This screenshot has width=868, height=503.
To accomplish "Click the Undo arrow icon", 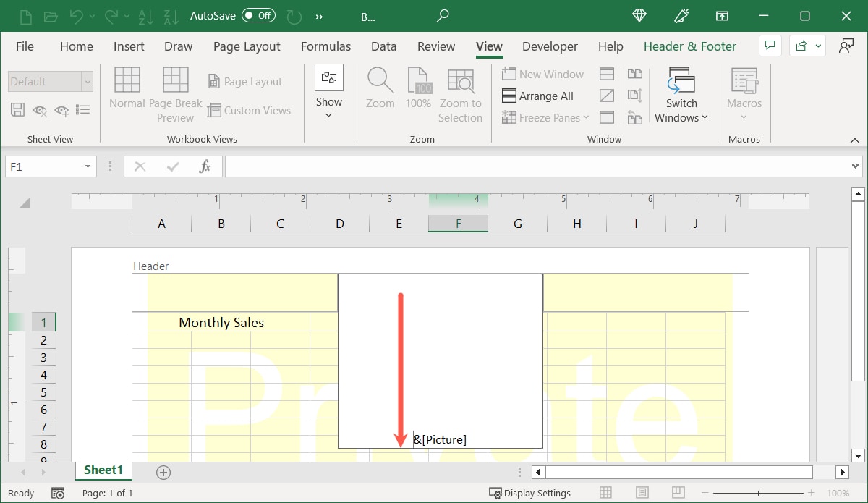I will click(77, 15).
